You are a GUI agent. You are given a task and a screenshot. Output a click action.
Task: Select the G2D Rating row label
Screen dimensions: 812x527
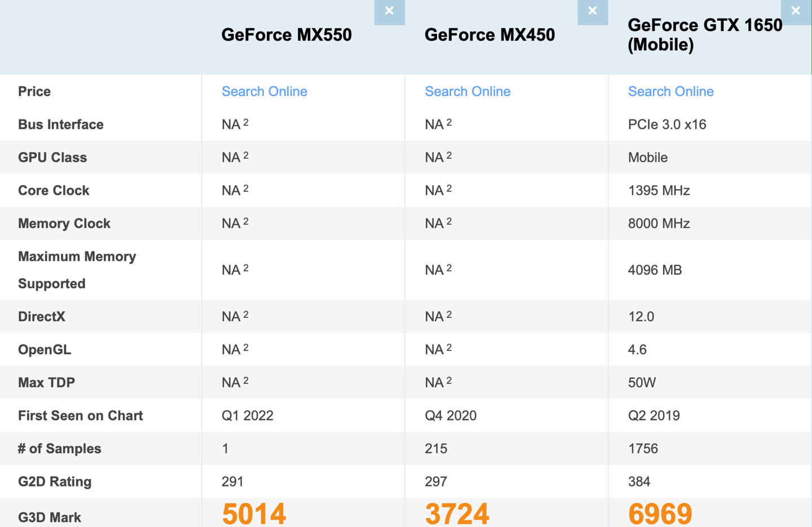(54, 481)
